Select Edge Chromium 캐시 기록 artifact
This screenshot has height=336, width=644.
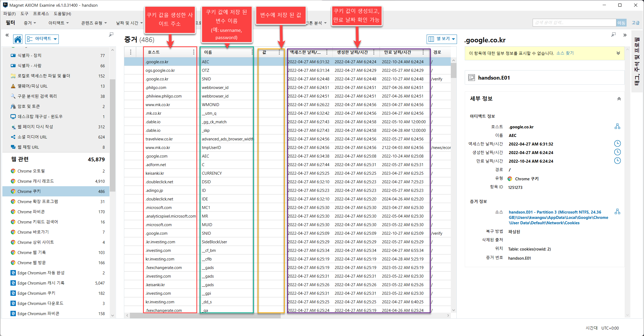pyautogui.click(x=56, y=283)
